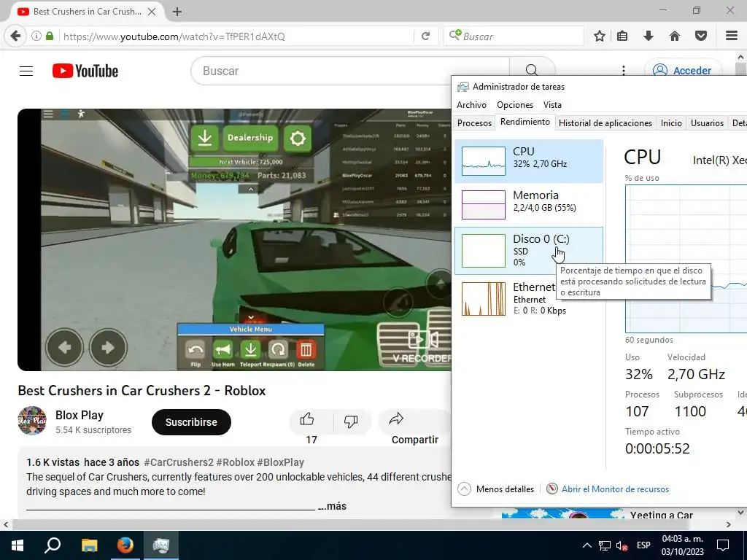The width and height of the screenshot is (747, 560).
Task: Open the Opciones menu in Task Manager
Action: pos(515,105)
